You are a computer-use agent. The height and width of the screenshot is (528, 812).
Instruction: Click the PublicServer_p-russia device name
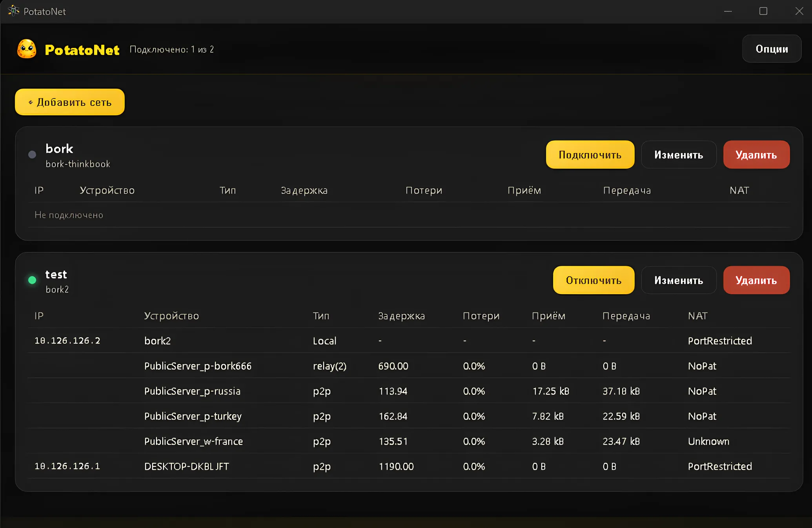point(192,391)
